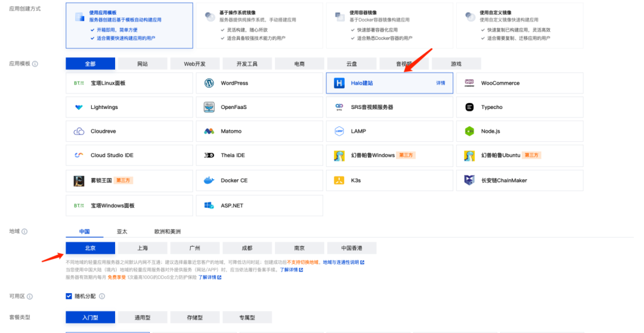This screenshot has height=333, width=644.
Task: Select the K3s logo icon
Action: click(x=339, y=180)
